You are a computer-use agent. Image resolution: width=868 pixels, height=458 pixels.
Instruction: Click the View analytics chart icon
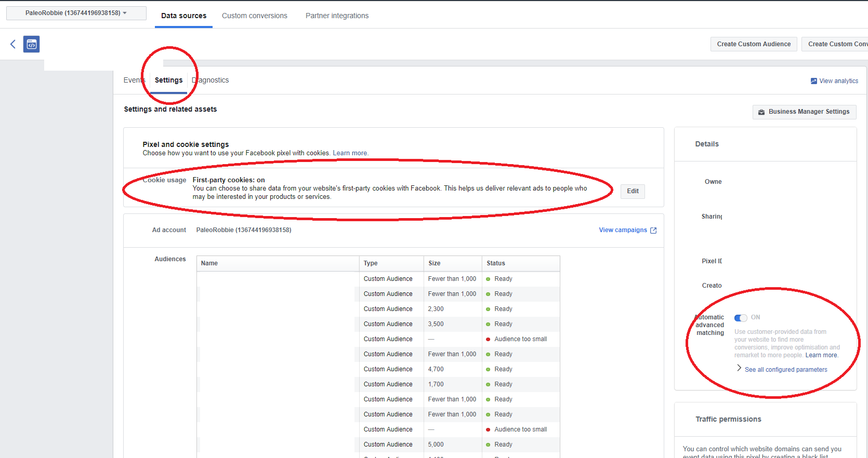tap(813, 81)
